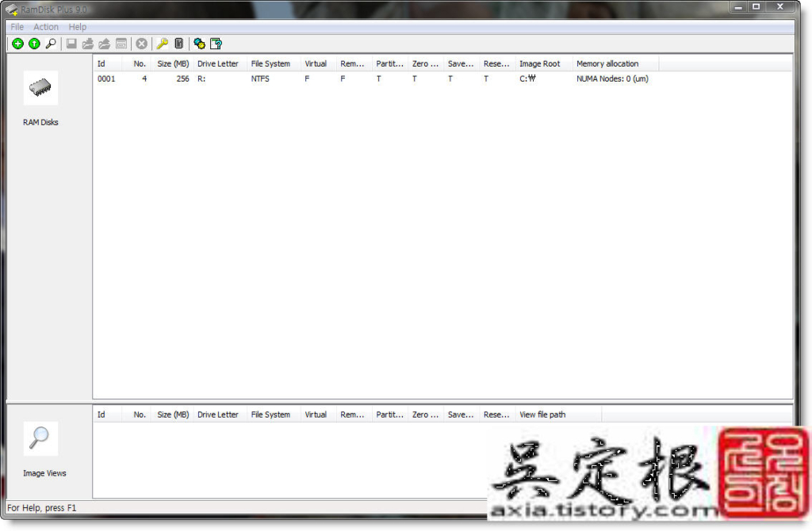Click the folder with up arrow icon
This screenshot has width=812, height=531.
coord(105,44)
